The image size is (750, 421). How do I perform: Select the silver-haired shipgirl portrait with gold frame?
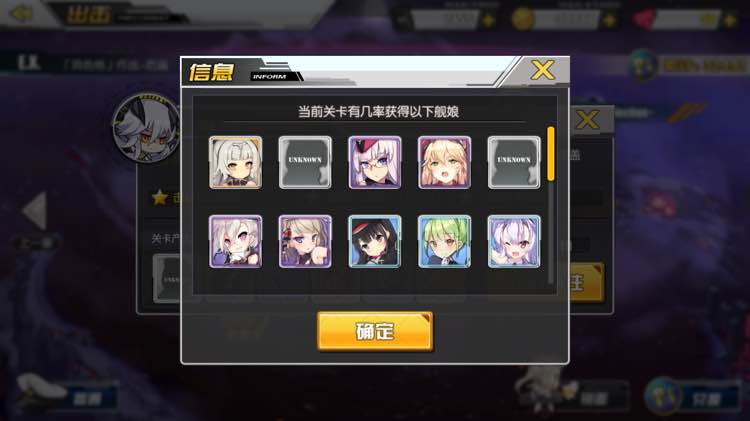[x=235, y=162]
